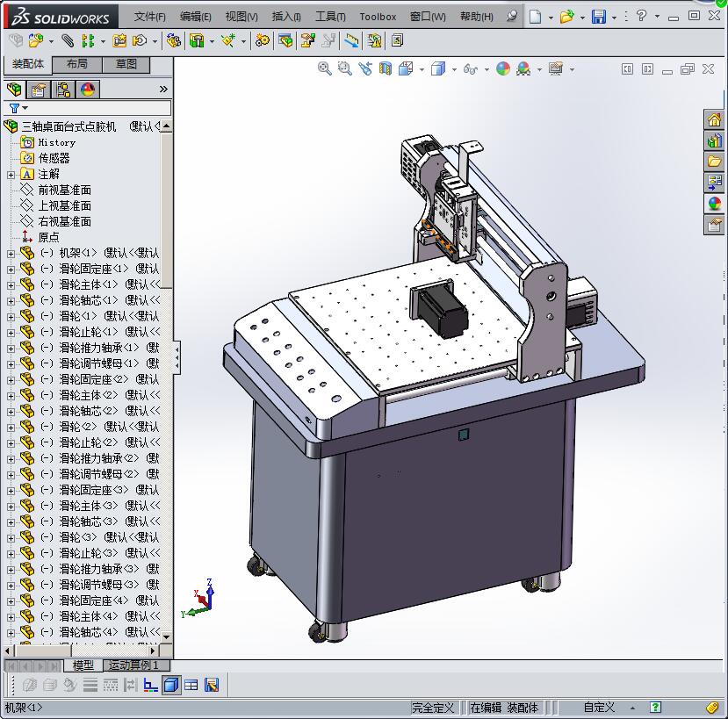This screenshot has height=719, width=728.
Task: Open the 帮助(H) menu
Action: coord(476,17)
